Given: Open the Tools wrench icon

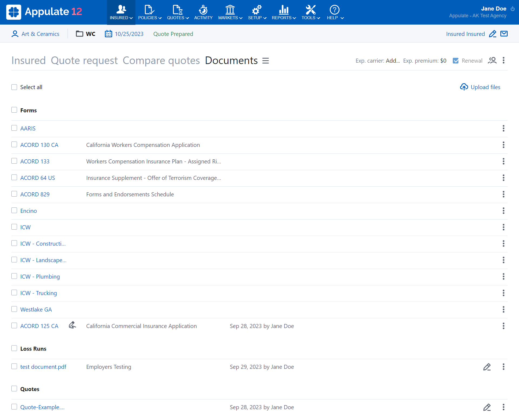Looking at the screenshot, I should [x=310, y=9].
